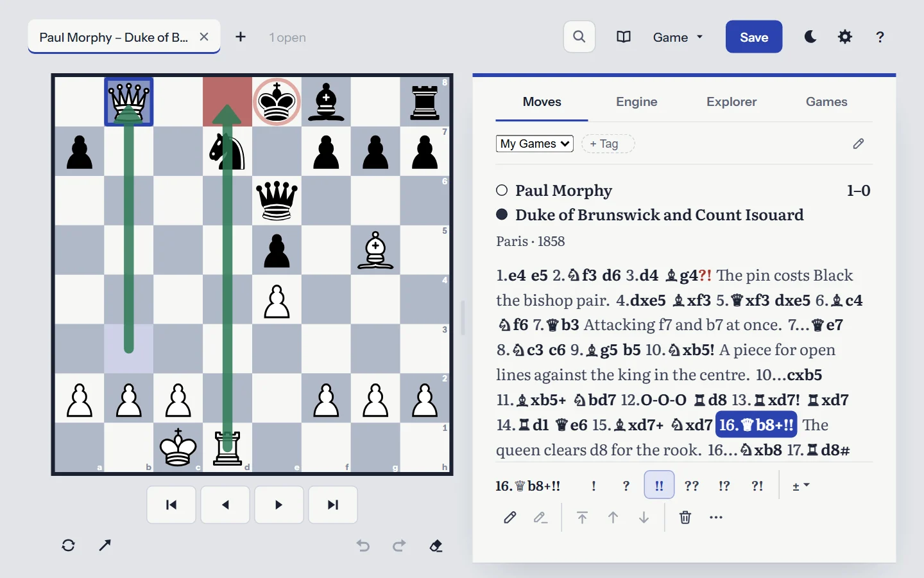The width and height of the screenshot is (924, 578).
Task: Toggle the ?? blunder annotation
Action: pos(692,486)
